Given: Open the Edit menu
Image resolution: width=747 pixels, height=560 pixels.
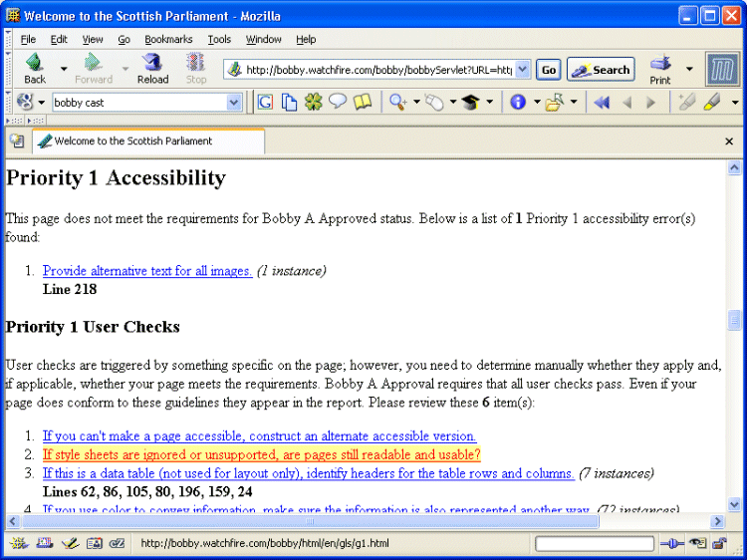Looking at the screenshot, I should point(59,40).
